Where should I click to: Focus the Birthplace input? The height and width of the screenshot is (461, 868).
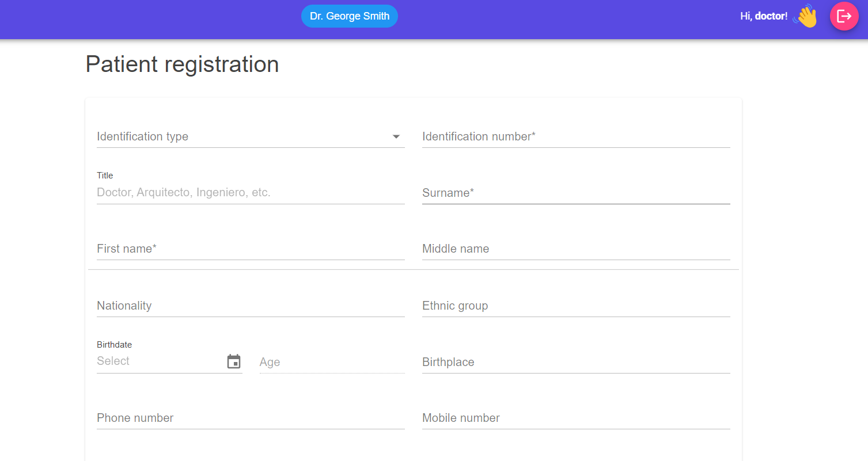click(576, 362)
